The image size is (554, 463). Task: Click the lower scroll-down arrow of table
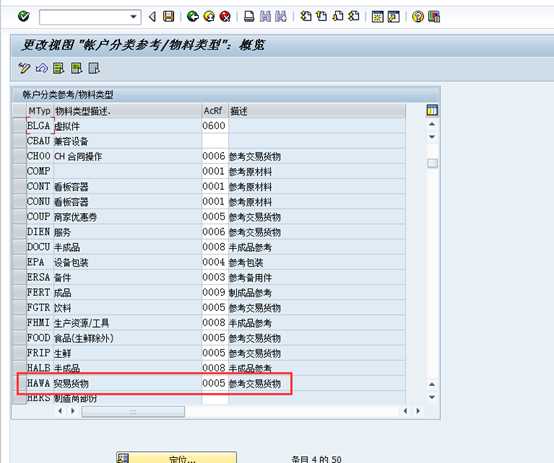[432, 397]
